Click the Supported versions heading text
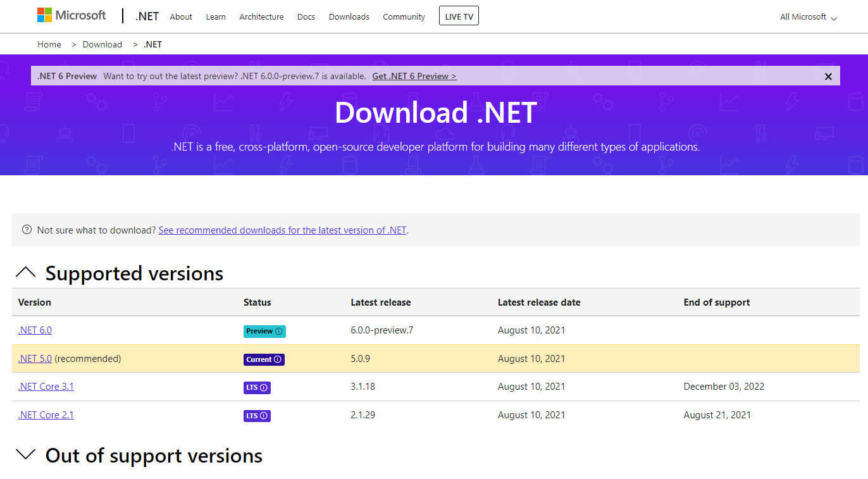Screen dimensions: 868x479 point(134,273)
